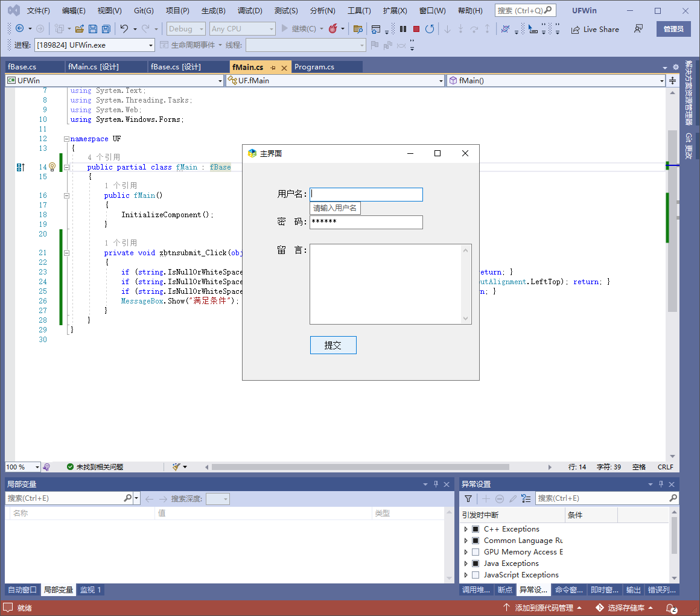
Task: Stop debugging with the red square icon
Action: [416, 29]
